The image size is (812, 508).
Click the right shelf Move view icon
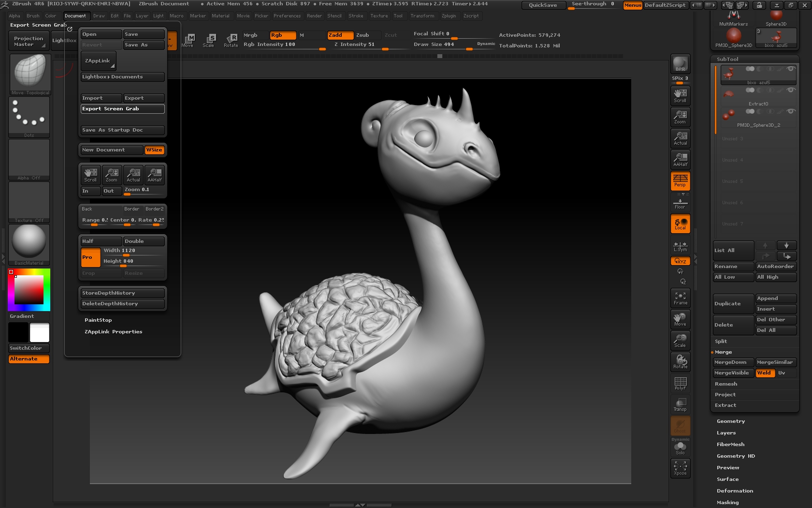(680, 319)
